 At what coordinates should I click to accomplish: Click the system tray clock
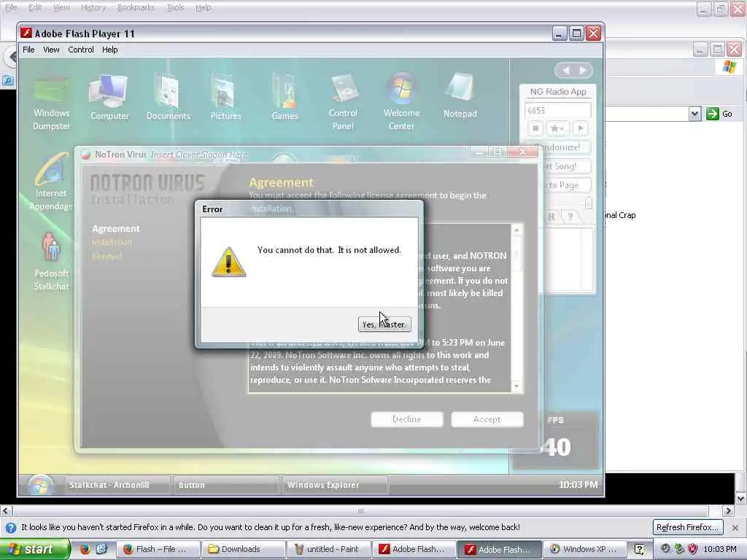coord(720,549)
